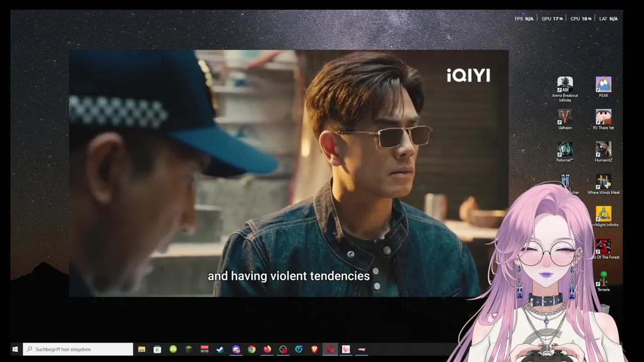
Task: Open Microsoft Store from taskbar
Action: [157, 349]
